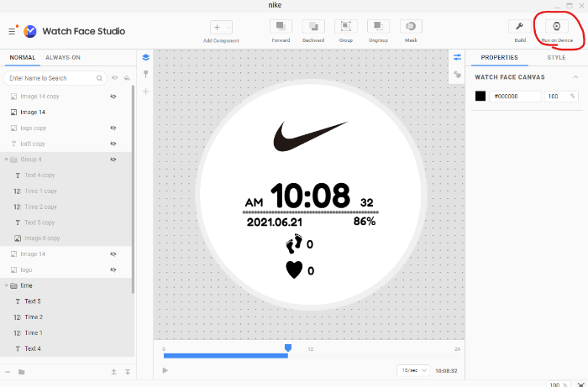Select the heart icon on canvas
The width and height of the screenshot is (588, 387).
(x=294, y=269)
